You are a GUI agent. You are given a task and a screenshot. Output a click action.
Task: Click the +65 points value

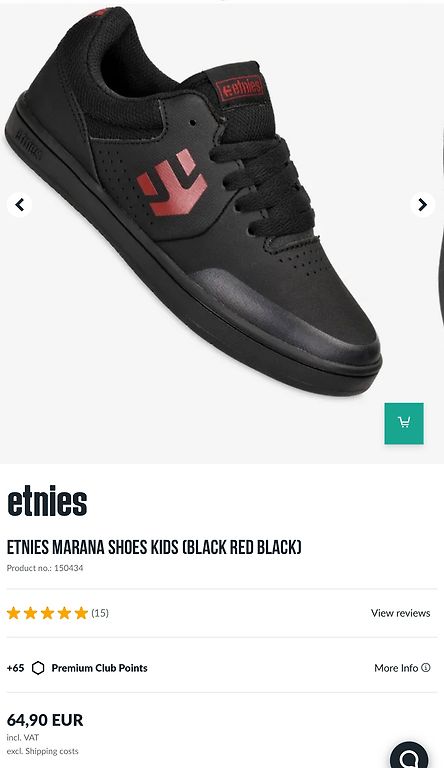coord(15,668)
